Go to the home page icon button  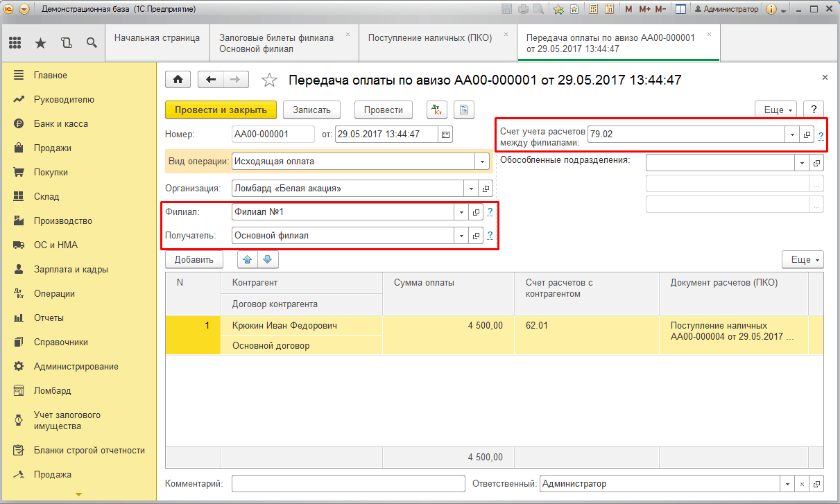click(x=178, y=80)
